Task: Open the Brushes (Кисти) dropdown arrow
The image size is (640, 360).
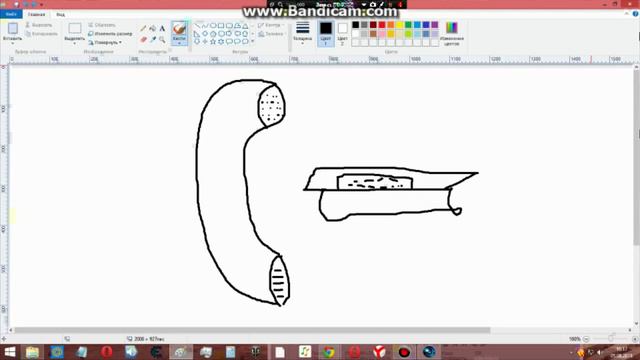Action: pos(179,43)
